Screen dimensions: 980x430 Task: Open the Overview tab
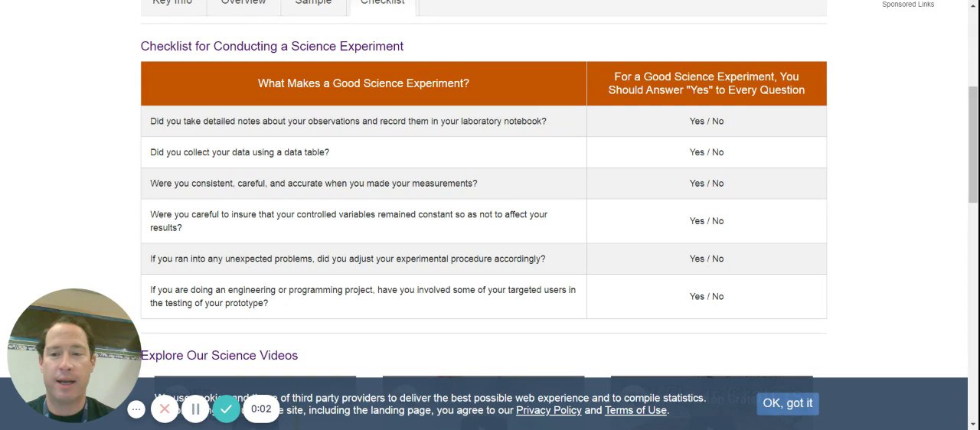243,3
